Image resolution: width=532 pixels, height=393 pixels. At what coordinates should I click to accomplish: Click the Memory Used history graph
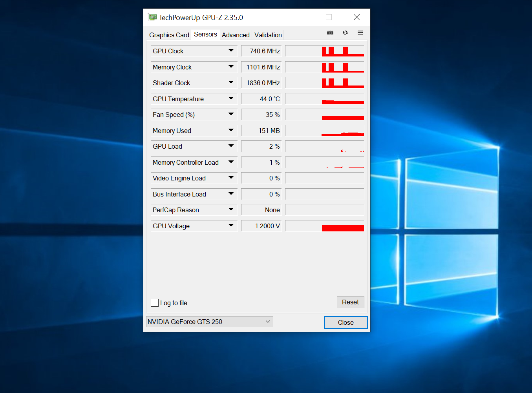pos(325,131)
